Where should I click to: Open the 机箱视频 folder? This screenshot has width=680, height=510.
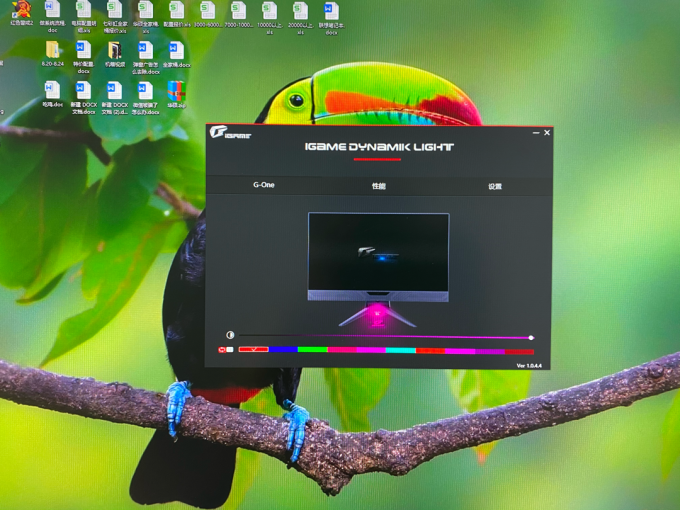tap(114, 55)
